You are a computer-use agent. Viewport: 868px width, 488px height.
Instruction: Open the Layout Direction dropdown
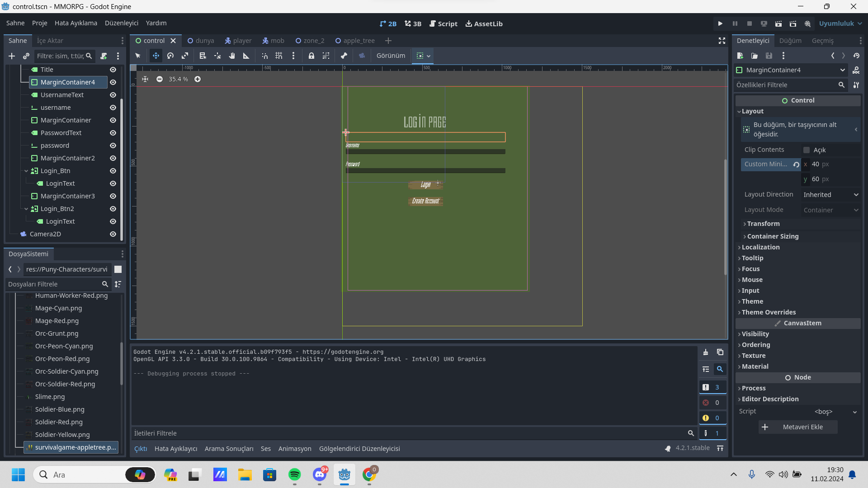click(x=831, y=195)
